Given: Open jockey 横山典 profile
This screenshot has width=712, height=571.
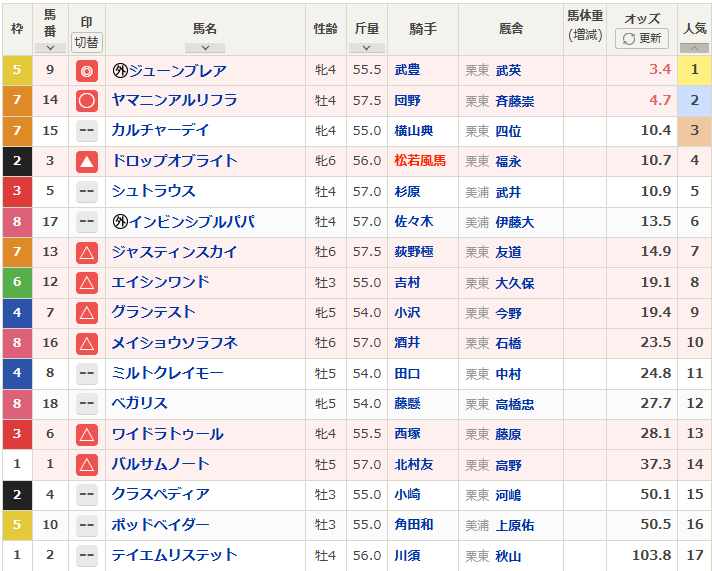Looking at the screenshot, I should pos(414,131).
